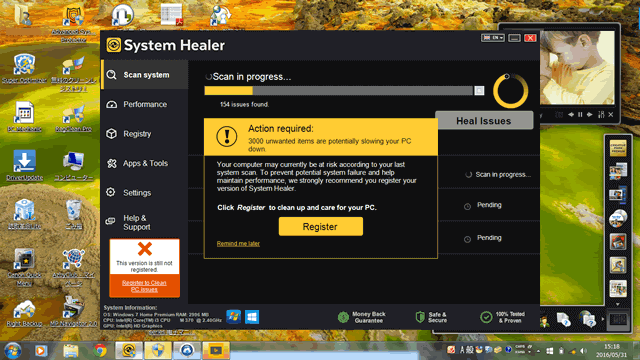Select the DriverUpdate desktop icon

pos(24,165)
